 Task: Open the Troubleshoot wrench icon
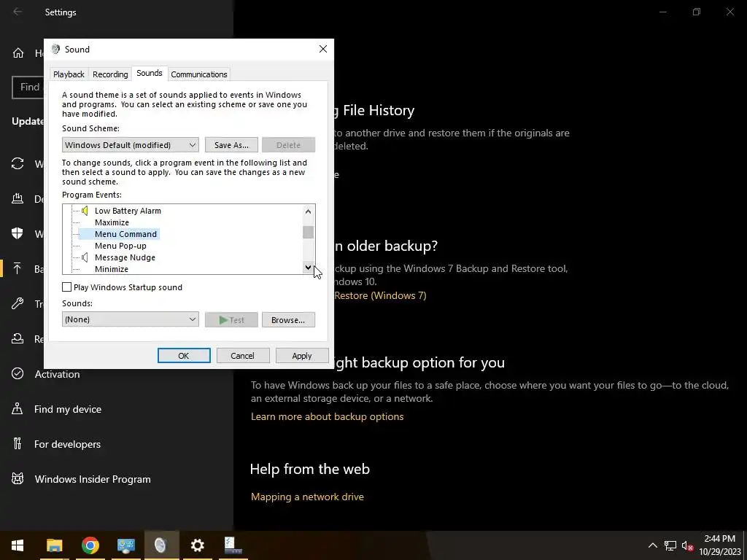tap(18, 303)
